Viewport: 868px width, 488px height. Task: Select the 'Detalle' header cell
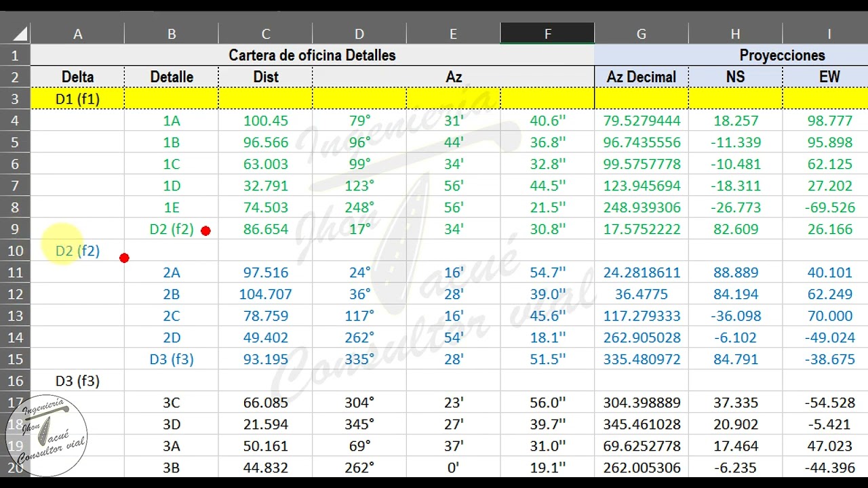point(172,77)
